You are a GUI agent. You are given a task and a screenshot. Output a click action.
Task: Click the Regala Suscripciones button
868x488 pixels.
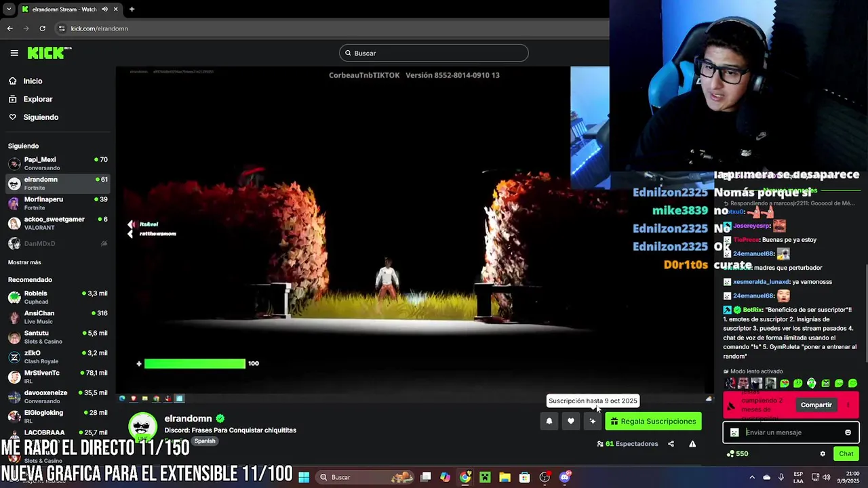[653, 421]
